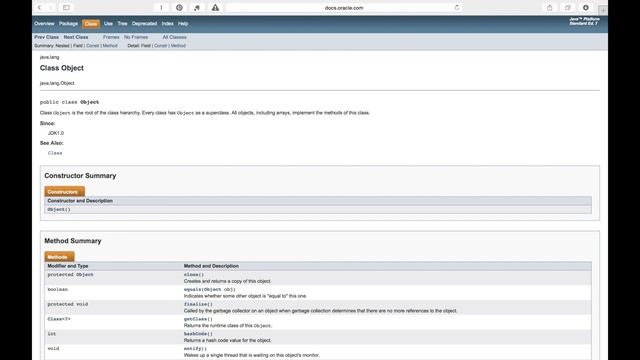Click the browser forward arrow

[x=50, y=7]
